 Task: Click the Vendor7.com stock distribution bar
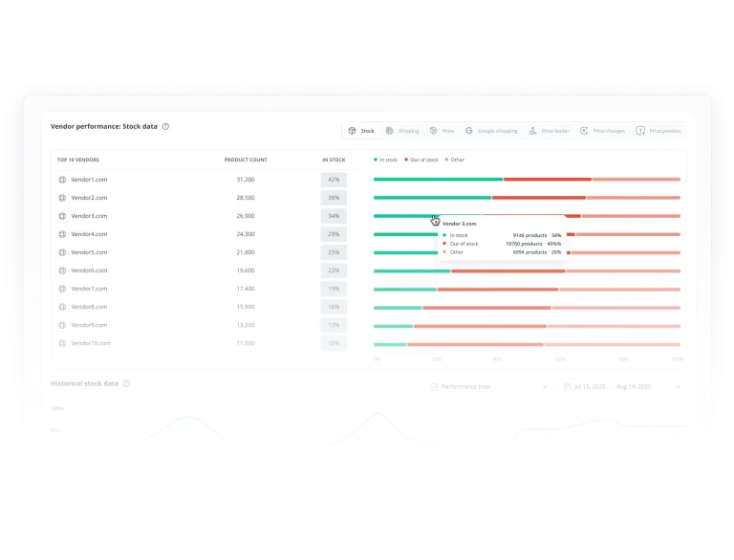click(x=527, y=290)
